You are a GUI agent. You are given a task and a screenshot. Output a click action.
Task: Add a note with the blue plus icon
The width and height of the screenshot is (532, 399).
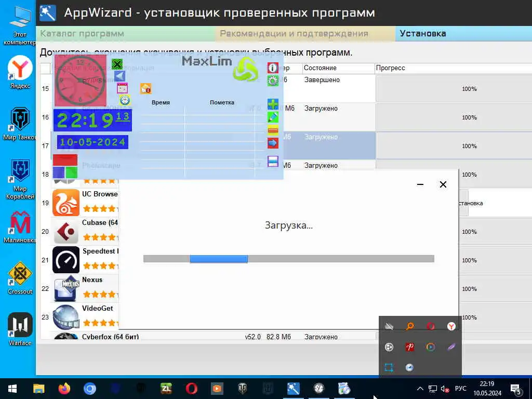click(x=273, y=104)
